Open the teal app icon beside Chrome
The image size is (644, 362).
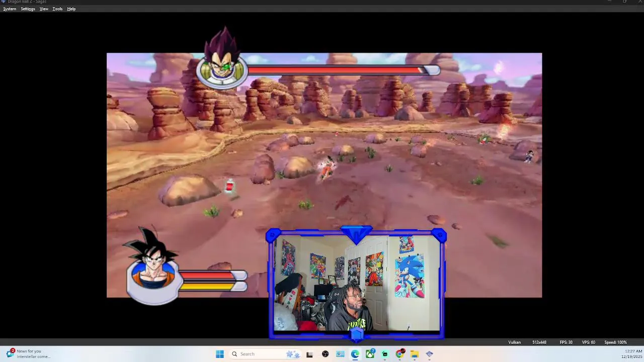tap(385, 354)
